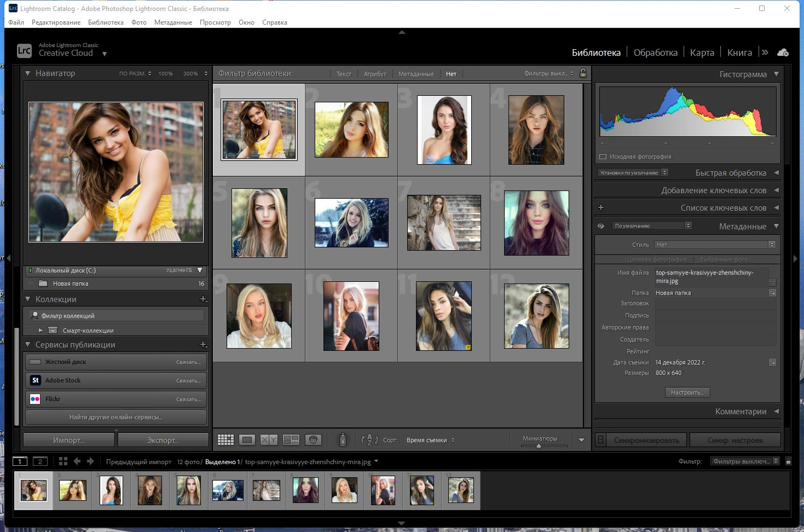Toggle the library filter lock icon
Screen dimensions: 804x532
point(583,73)
